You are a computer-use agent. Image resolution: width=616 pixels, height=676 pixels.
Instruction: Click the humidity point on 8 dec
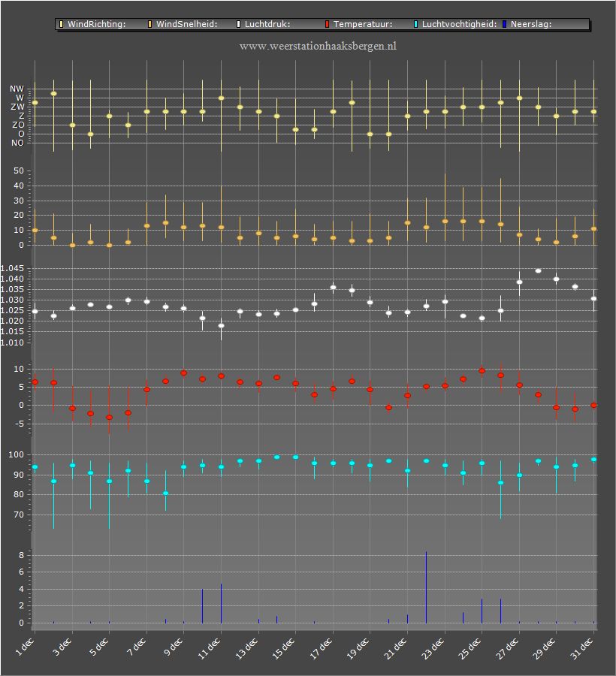click(x=165, y=493)
